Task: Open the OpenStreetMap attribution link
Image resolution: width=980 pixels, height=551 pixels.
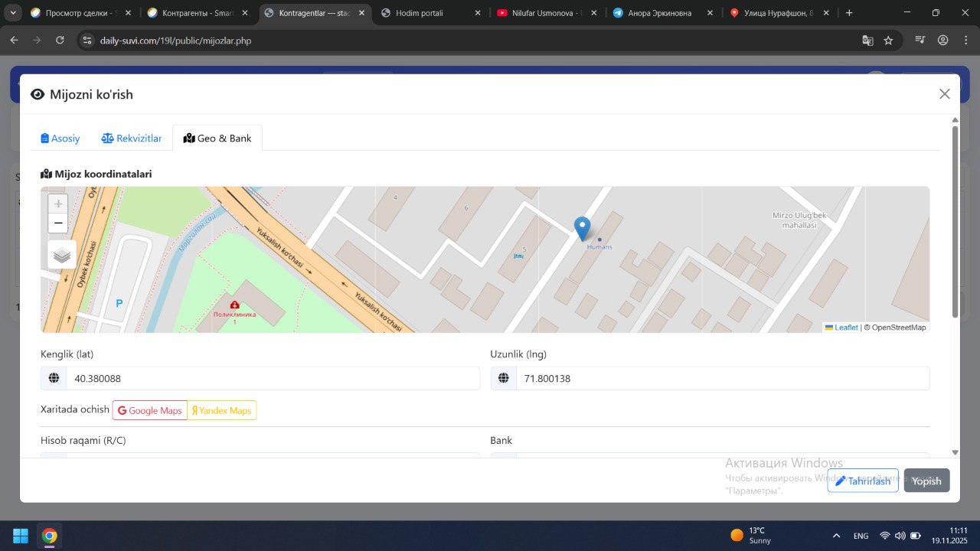Action: [x=897, y=328]
